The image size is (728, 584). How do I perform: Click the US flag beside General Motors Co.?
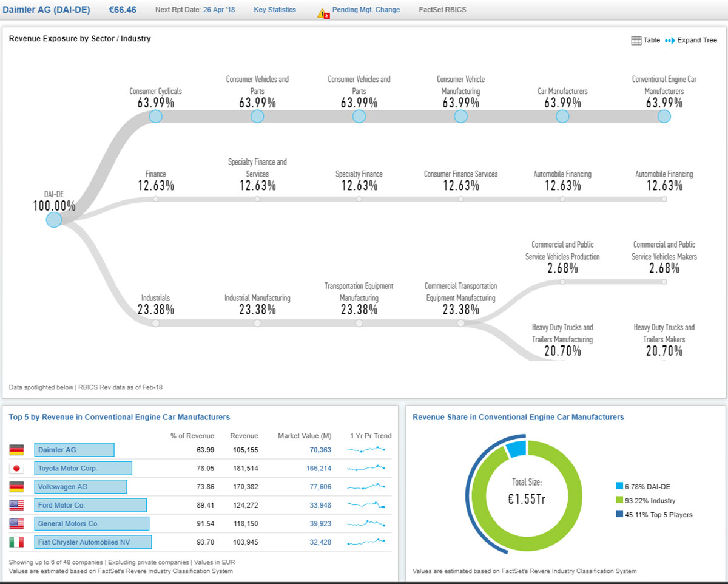tap(16, 523)
